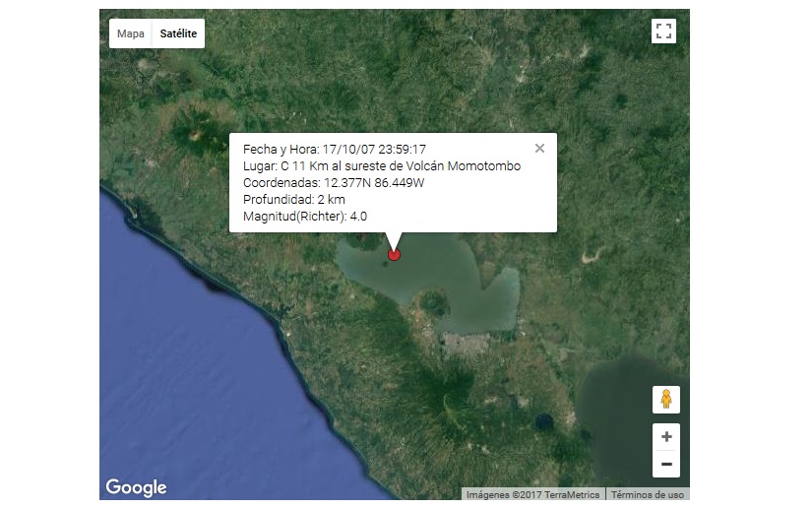Click the Street View pegman icon
This screenshot has height=508, width=812.
tap(666, 400)
